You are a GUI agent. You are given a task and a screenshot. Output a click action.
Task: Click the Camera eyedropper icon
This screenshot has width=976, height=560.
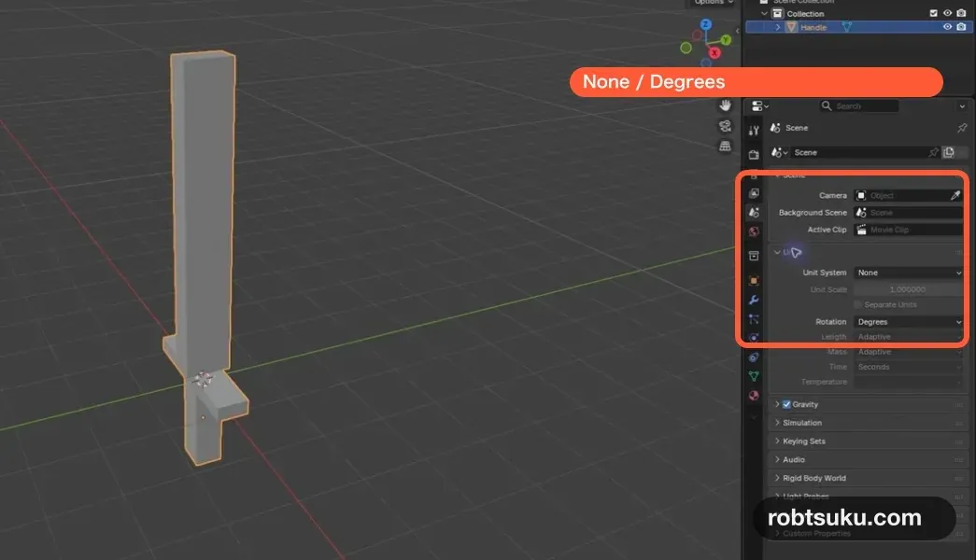955,195
